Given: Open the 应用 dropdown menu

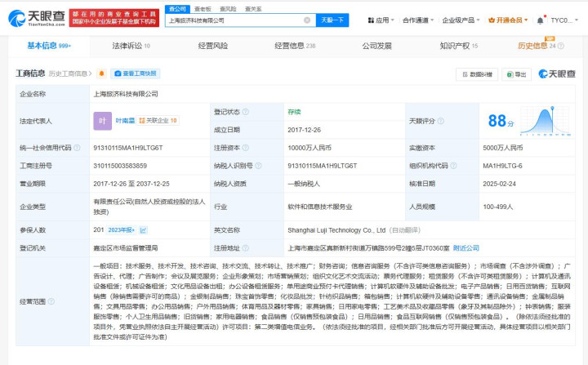Looking at the screenshot, I should (x=381, y=20).
